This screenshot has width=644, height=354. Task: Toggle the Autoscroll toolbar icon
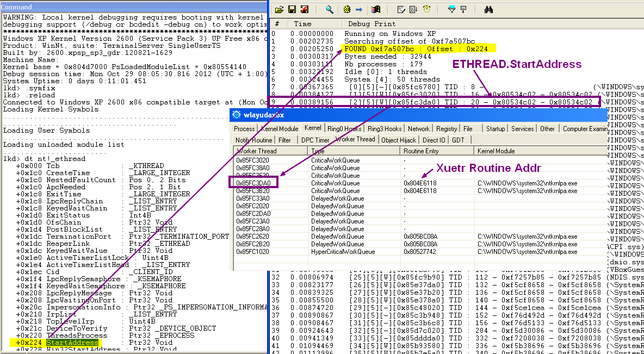pyautogui.click(x=413, y=9)
